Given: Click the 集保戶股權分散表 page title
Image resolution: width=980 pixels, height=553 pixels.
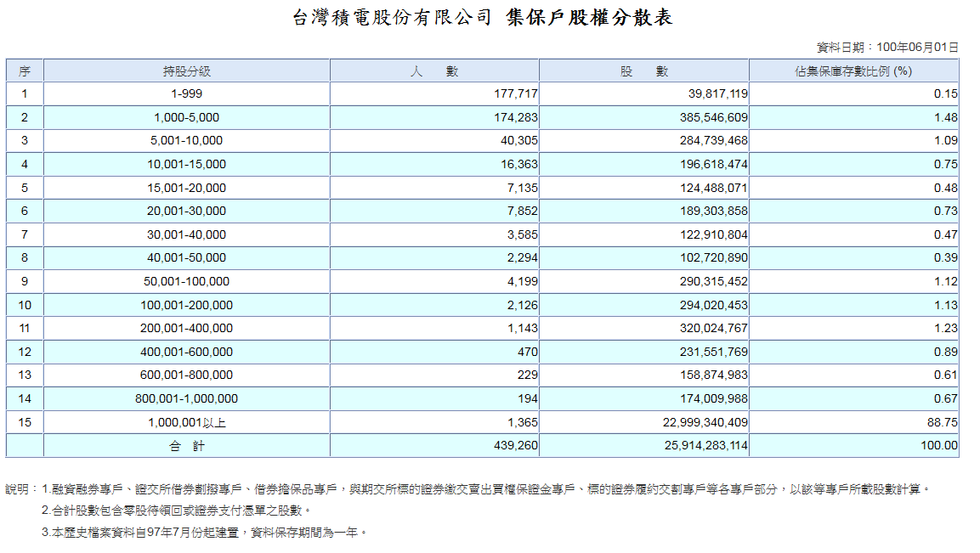Looking at the screenshot, I should click(589, 18).
